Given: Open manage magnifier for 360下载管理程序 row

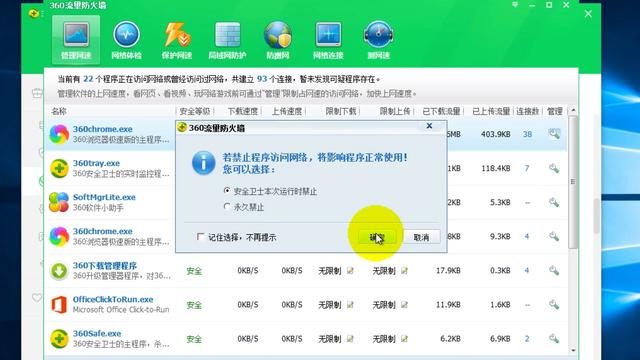Looking at the screenshot, I should pos(554,270).
